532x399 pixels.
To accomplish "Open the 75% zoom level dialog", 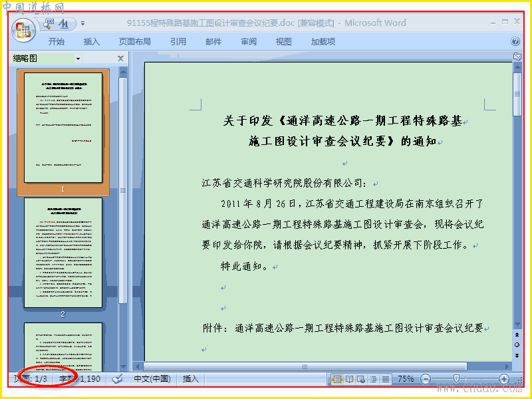I will 406,378.
